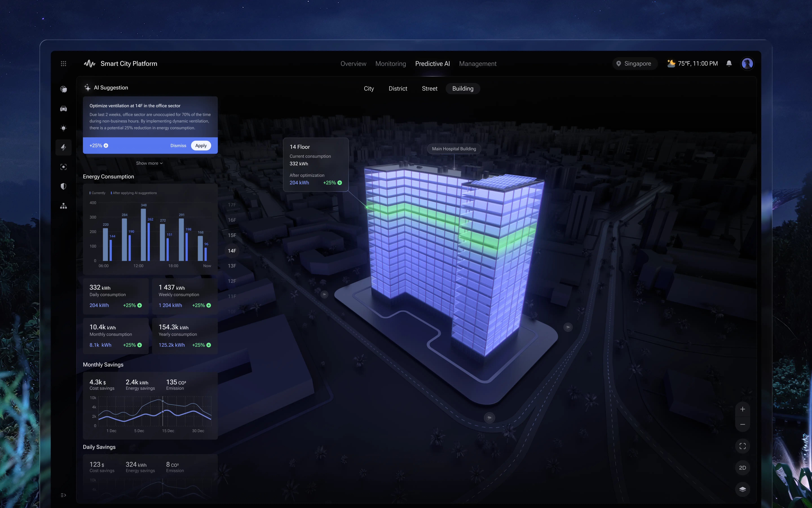
Task: Switch to the Monitoring tab
Action: 391,63
